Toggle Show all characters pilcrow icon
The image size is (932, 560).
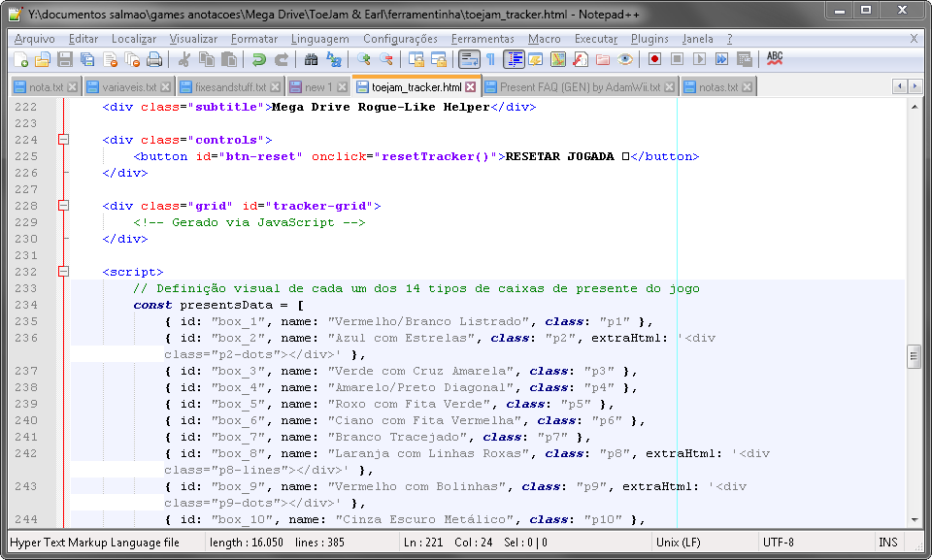[491, 59]
